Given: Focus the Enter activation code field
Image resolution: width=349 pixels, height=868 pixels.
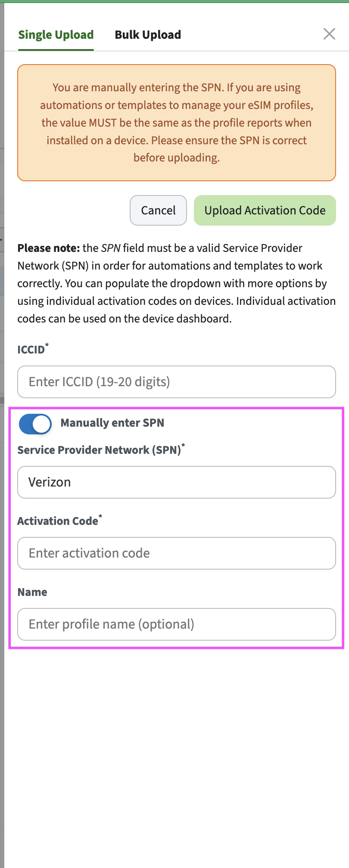Looking at the screenshot, I should click(x=177, y=553).
